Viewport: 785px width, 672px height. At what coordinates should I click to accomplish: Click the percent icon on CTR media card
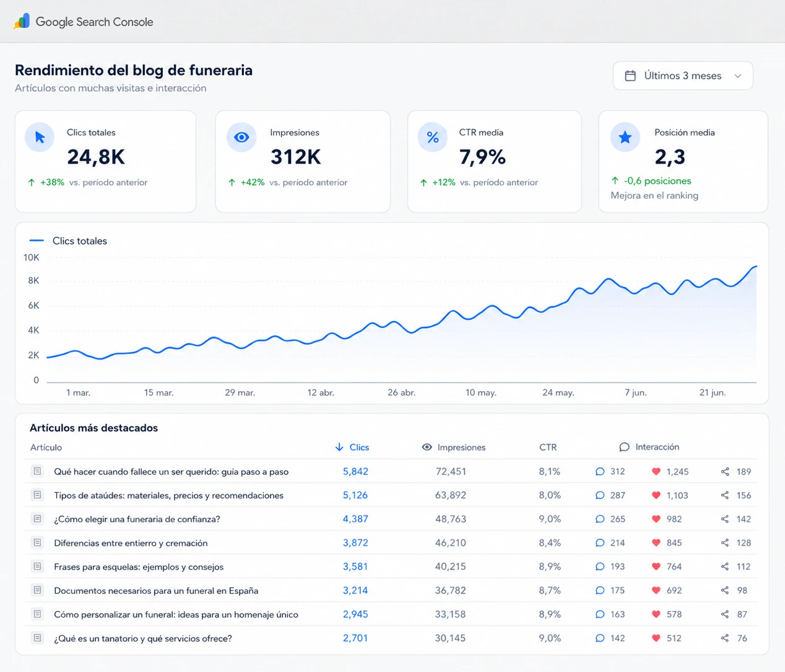[x=433, y=137]
